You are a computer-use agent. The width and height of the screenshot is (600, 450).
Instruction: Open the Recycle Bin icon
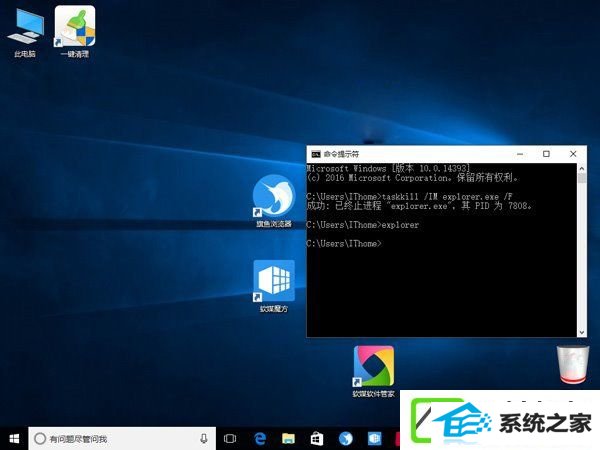[572, 365]
